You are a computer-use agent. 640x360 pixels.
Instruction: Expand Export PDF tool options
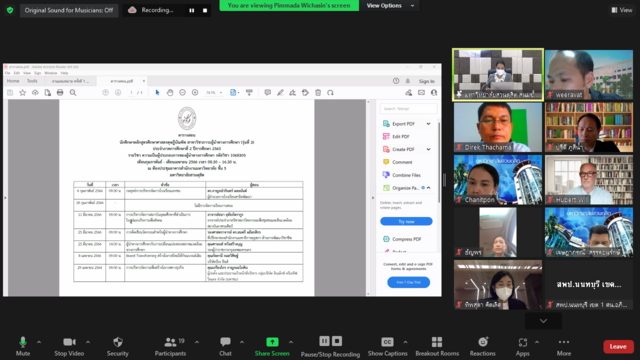tap(428, 124)
